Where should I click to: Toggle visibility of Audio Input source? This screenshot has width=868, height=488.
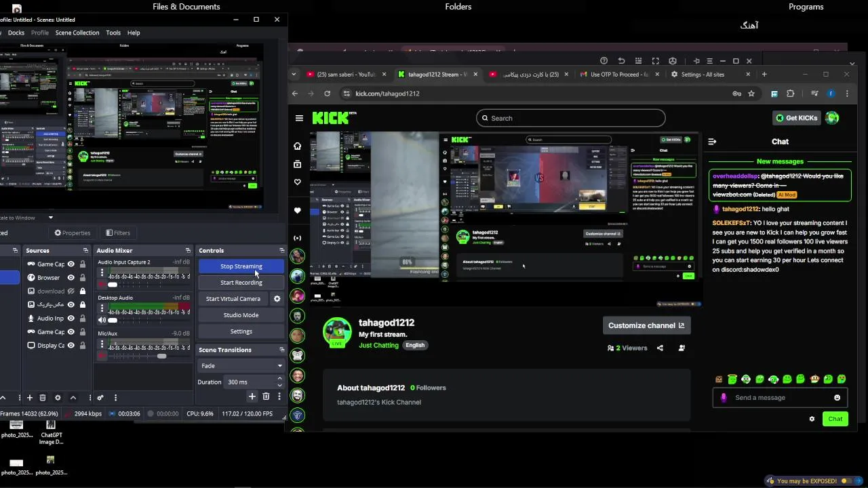tap(71, 318)
